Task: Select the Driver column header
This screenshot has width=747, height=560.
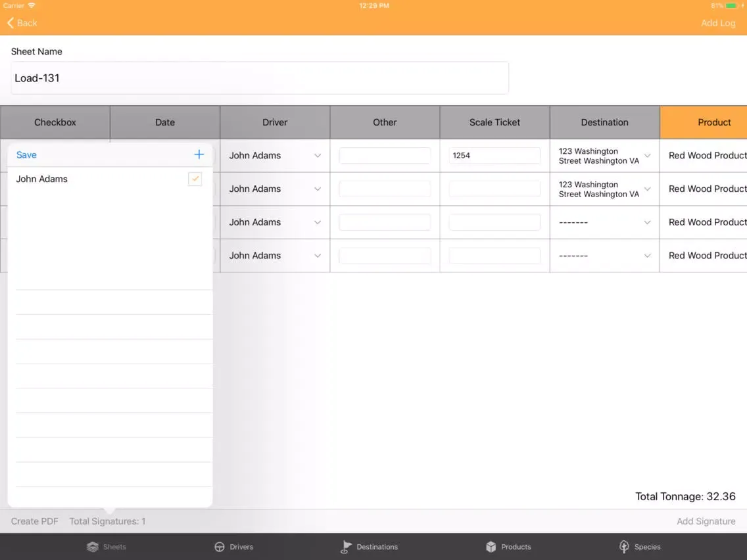Action: (x=275, y=122)
